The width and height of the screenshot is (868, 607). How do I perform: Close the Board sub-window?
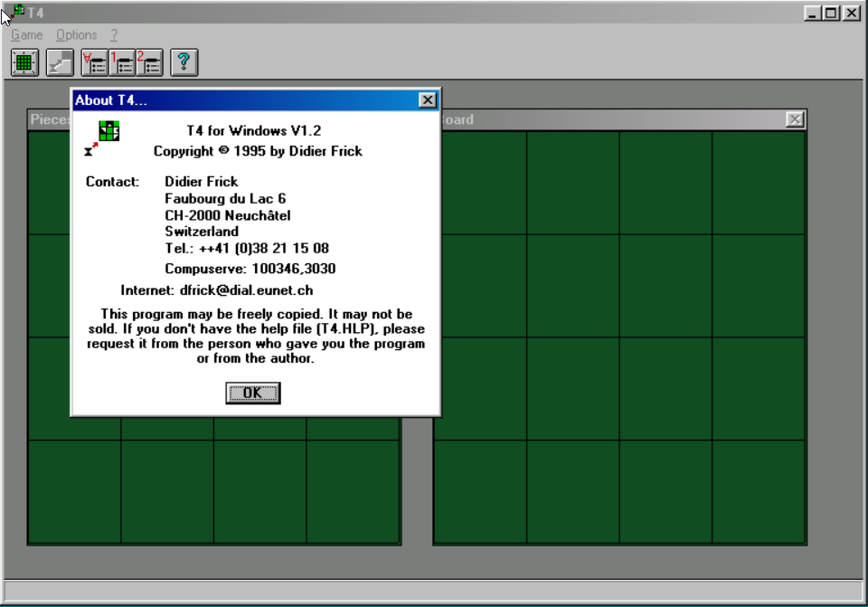795,119
